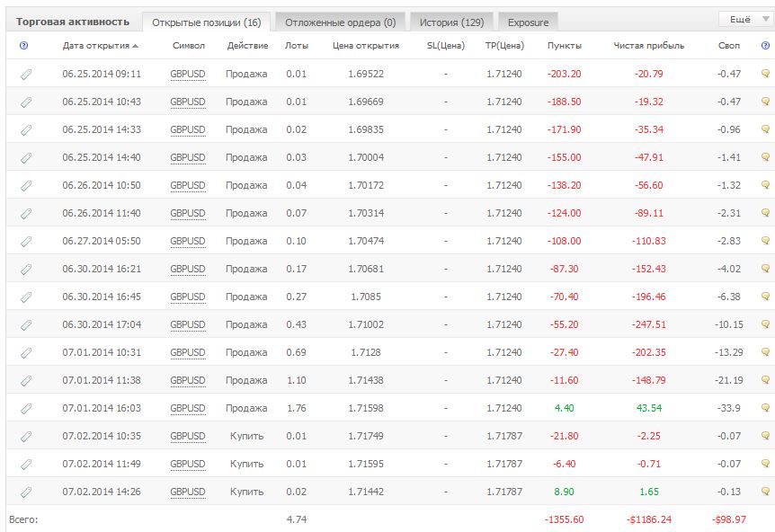775x532 pixels.
Task: Open GBPUSD link in the 07.02.2014 14:26 row
Action: coord(188,492)
